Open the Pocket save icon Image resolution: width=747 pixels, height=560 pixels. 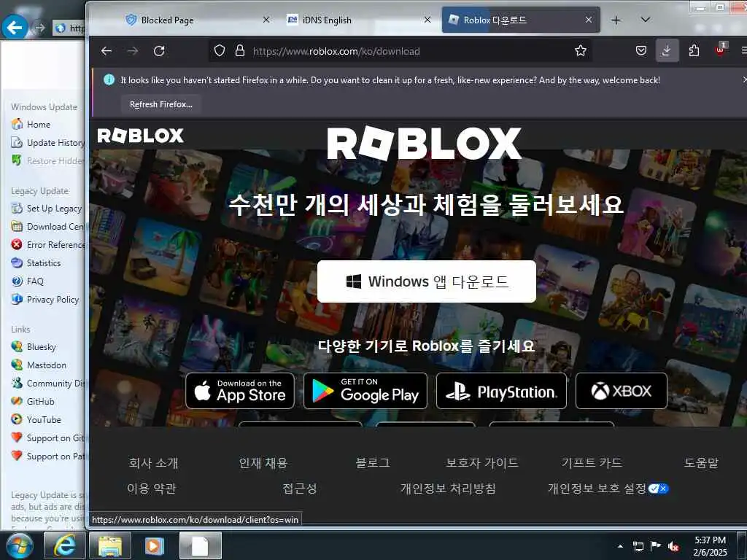point(641,50)
